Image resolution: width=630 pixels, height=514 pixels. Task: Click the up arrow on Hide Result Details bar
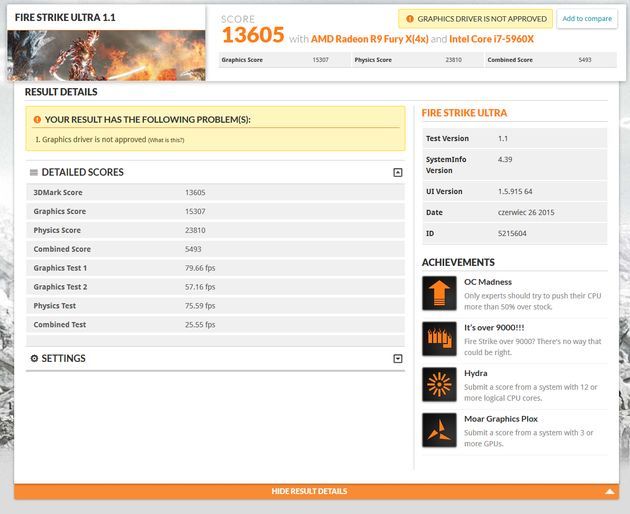610,491
